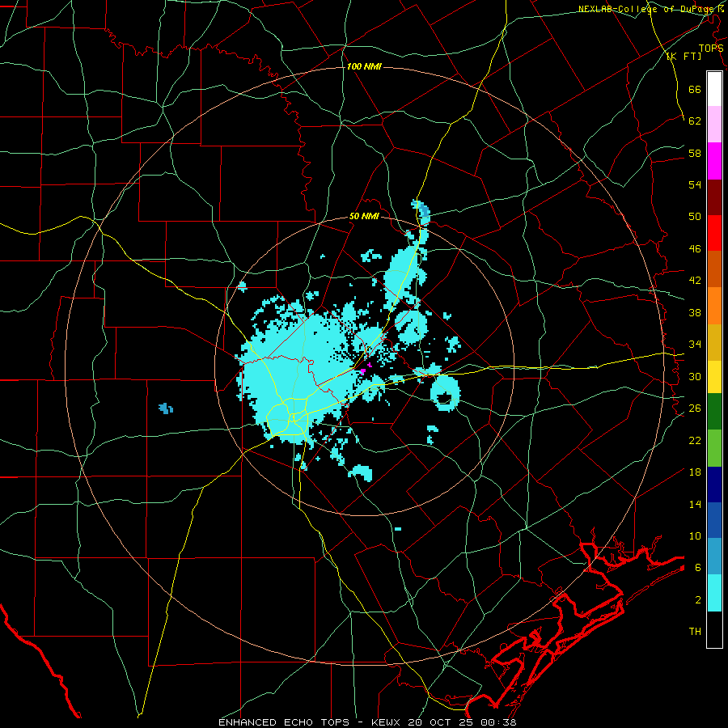728x728 pixels.
Task: Click the dark red legend swatch
Action: 714,197
